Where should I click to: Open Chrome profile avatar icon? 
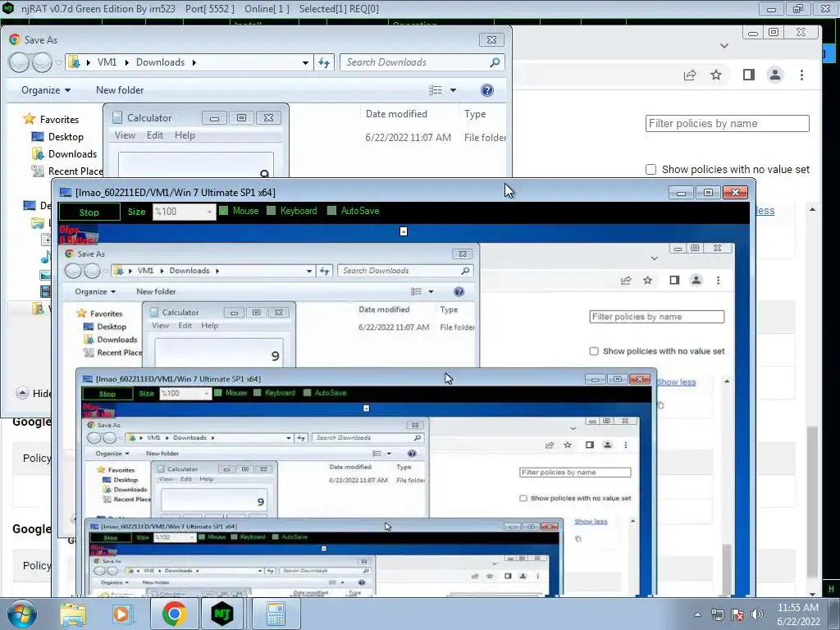point(775,75)
